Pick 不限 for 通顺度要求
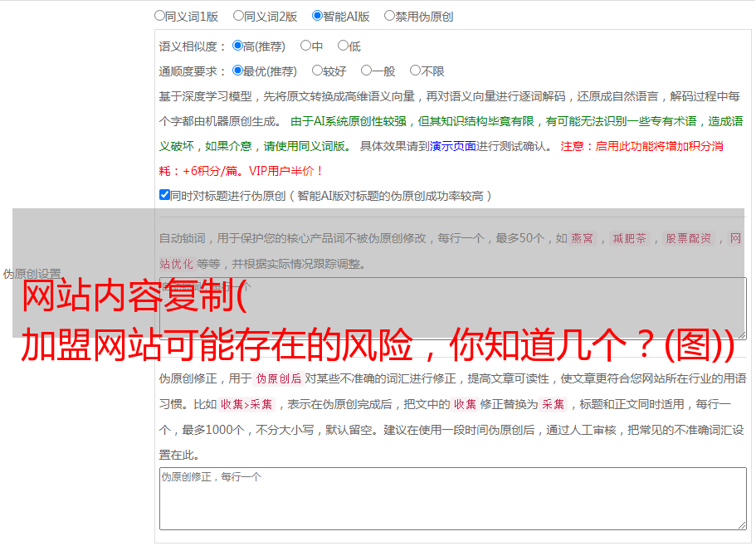This screenshot has width=756, height=546. [x=415, y=71]
